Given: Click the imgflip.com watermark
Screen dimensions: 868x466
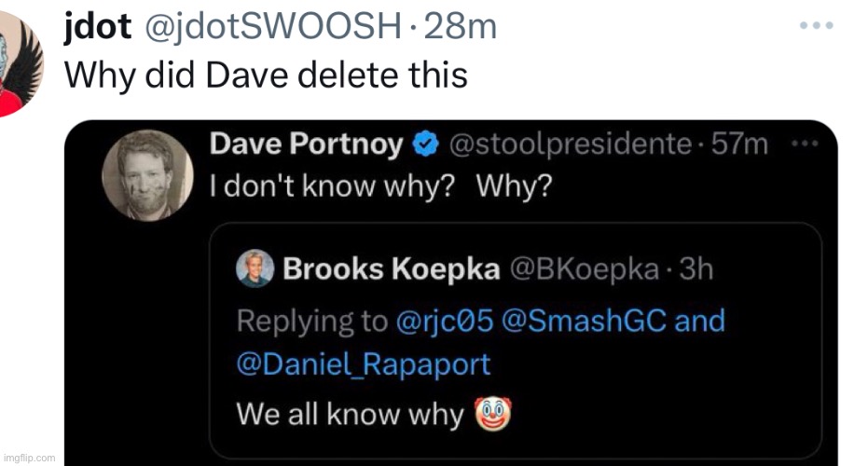Looking at the screenshot, I should [x=29, y=458].
